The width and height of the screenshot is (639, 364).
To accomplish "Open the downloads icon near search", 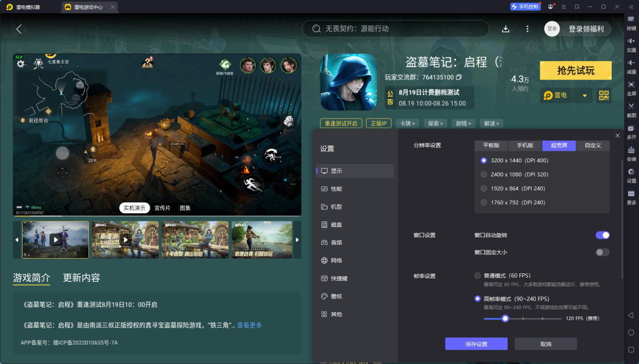I will click(x=505, y=29).
